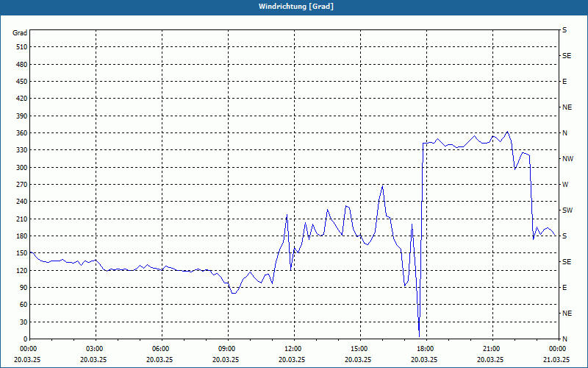
Task: Click the 20.03.25 date under 12:00
Action: [x=292, y=359]
